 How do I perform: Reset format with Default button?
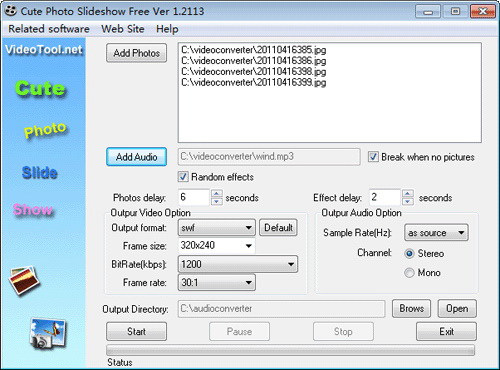278,228
